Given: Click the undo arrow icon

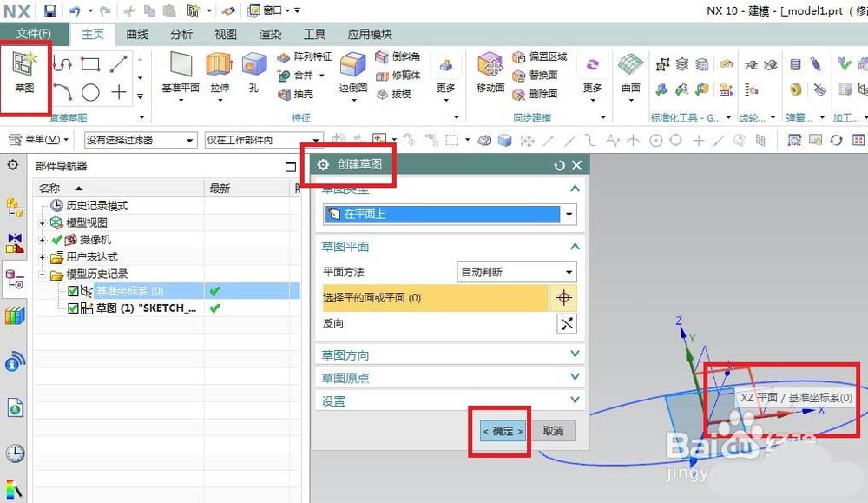Looking at the screenshot, I should [76, 10].
